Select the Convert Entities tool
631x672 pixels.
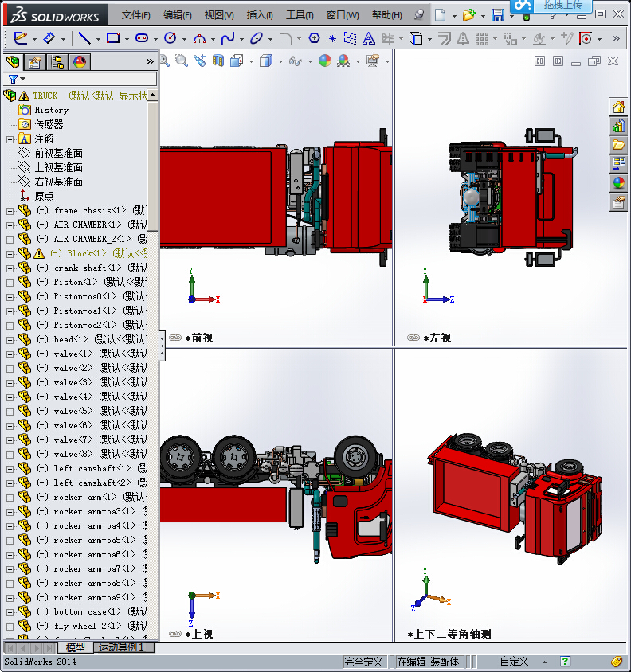(416, 38)
